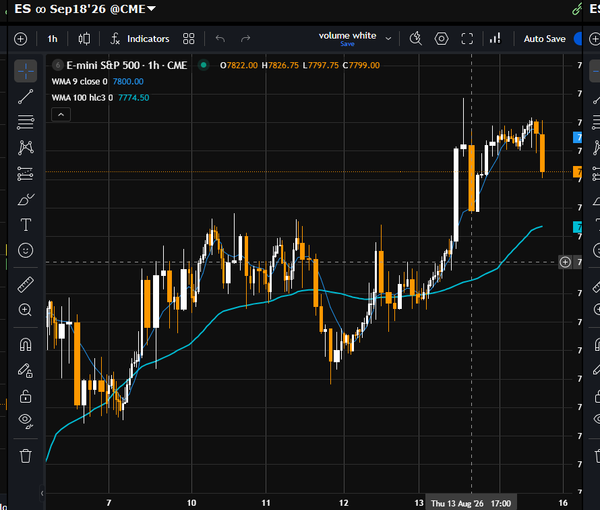Open the ES Sep18'26 @CME symbol dropdown

pyautogui.click(x=85, y=8)
